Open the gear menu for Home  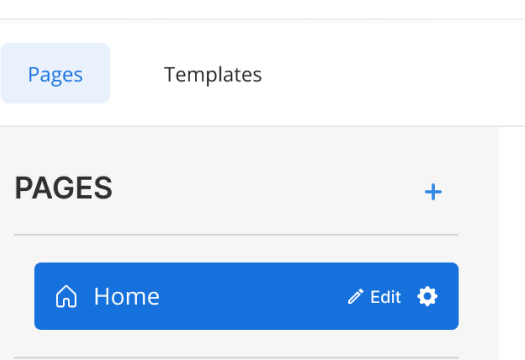(x=427, y=296)
